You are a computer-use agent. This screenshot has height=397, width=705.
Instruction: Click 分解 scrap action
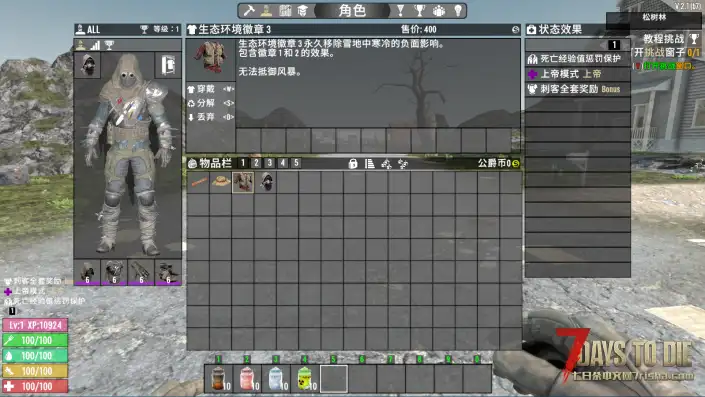[210, 103]
